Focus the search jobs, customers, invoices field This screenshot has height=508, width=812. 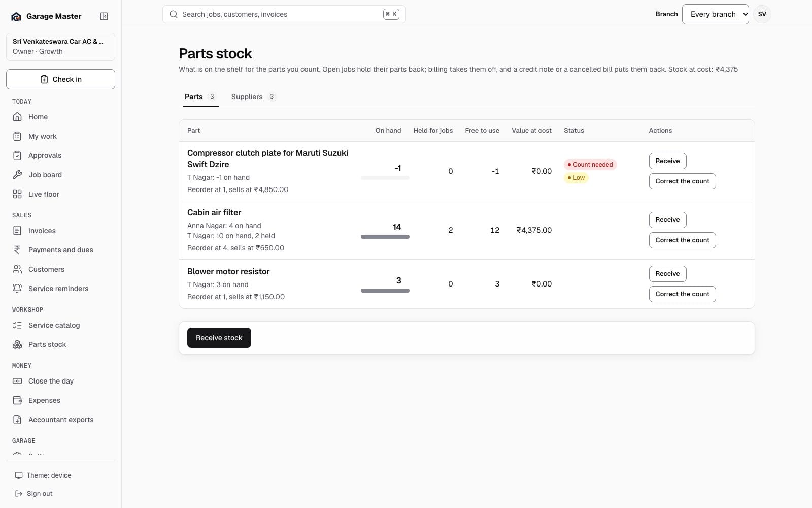click(284, 14)
